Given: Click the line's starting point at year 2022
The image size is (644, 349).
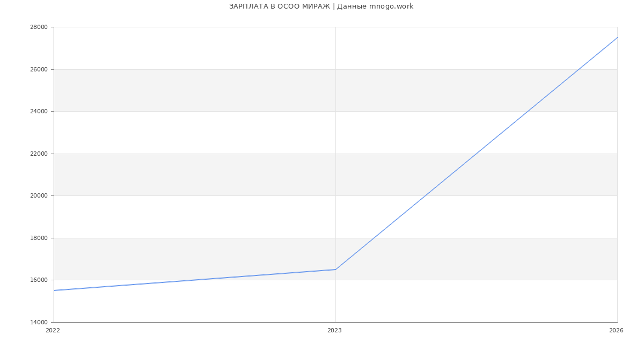Looking at the screenshot, I should (x=54, y=290).
